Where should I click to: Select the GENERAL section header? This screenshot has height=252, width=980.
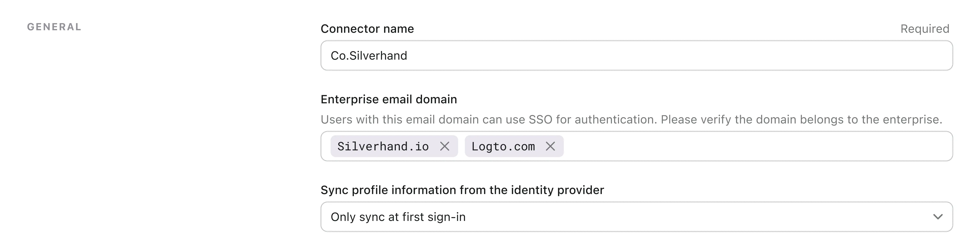click(x=54, y=27)
